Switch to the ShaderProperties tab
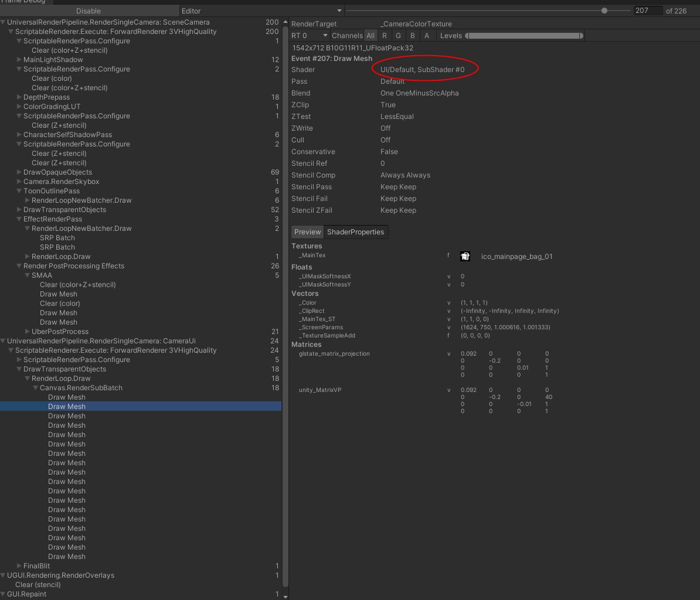Image resolution: width=700 pixels, height=600 pixels. pyautogui.click(x=355, y=232)
